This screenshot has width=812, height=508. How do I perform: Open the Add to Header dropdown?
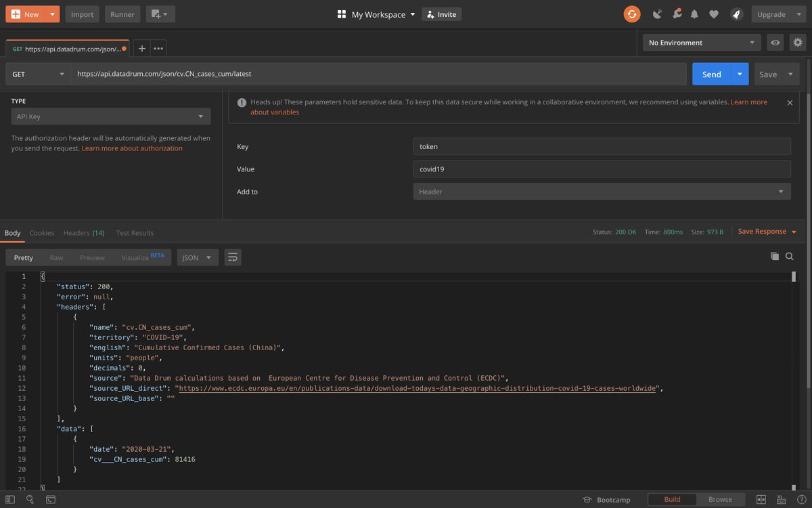click(x=602, y=192)
